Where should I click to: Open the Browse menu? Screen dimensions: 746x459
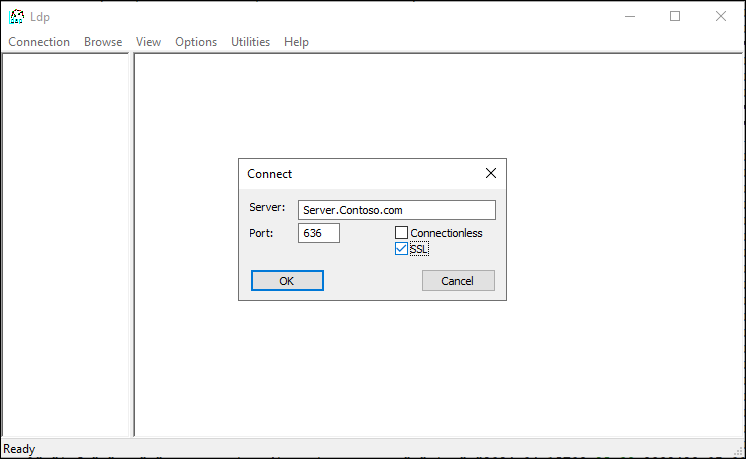[x=103, y=42]
